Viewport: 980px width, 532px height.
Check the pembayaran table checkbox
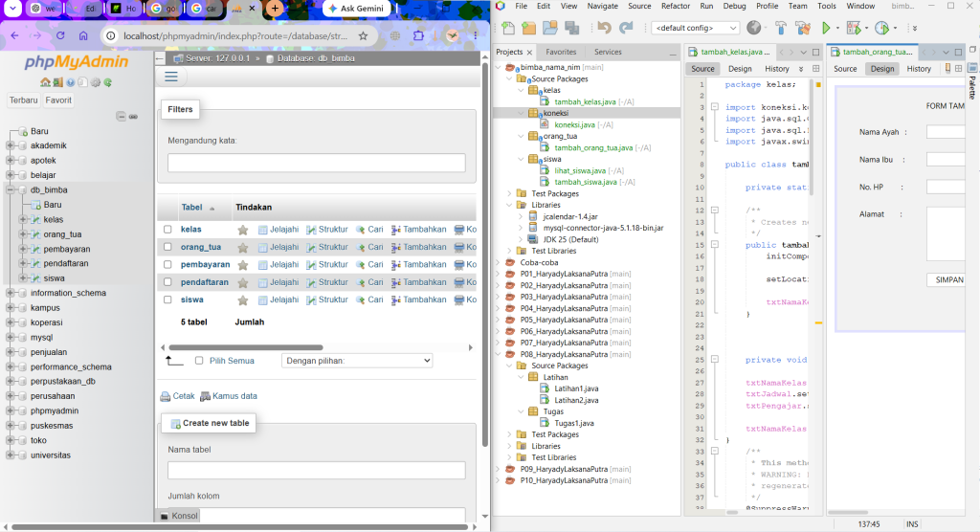click(167, 264)
